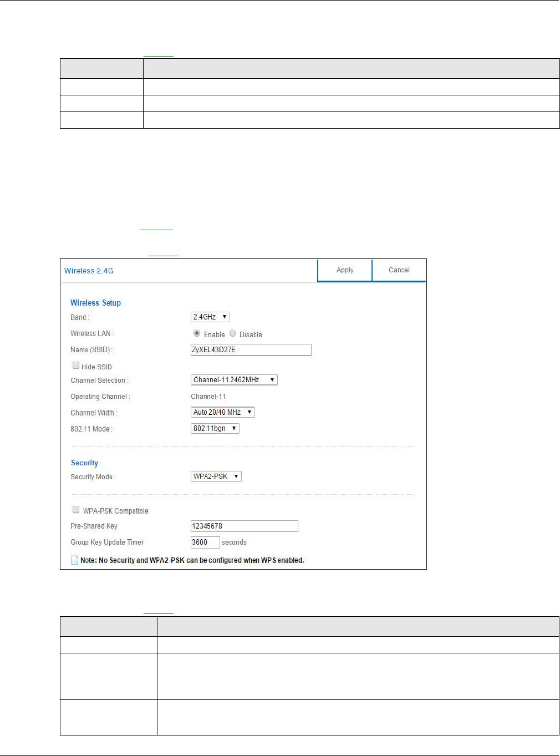Open the Band 2.4GHz dropdown

click(210, 317)
